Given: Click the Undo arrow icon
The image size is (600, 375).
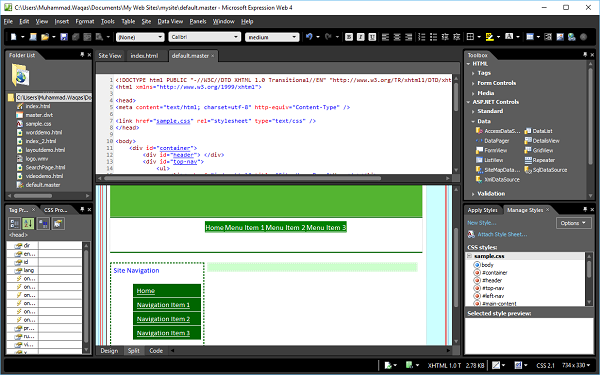Looking at the screenshot, I should pyautogui.click(x=309, y=37).
